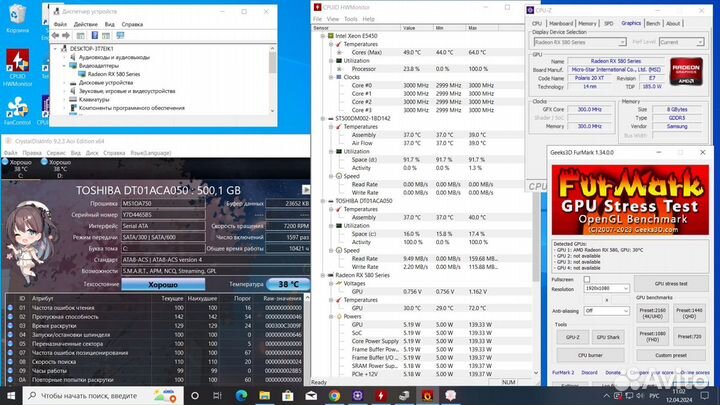Open Microsoft Edge from taskbar
Image resolution: width=720 pixels, height=405 pixels.
click(241, 395)
